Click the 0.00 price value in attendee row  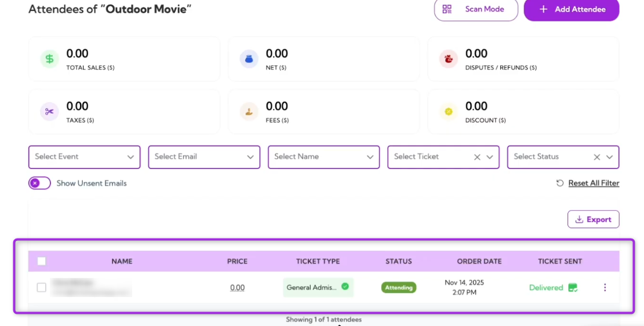point(238,287)
